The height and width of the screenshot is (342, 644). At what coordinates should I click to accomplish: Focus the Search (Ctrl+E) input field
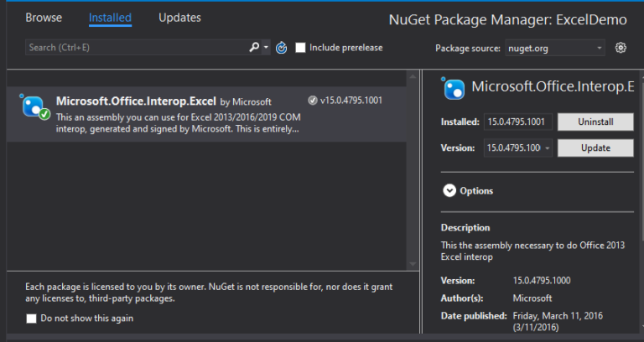click(x=134, y=48)
